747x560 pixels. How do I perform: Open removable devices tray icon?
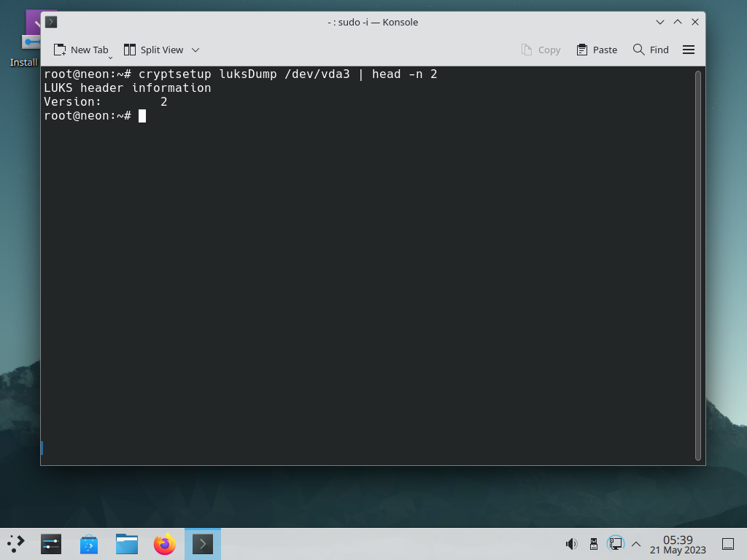pos(594,544)
